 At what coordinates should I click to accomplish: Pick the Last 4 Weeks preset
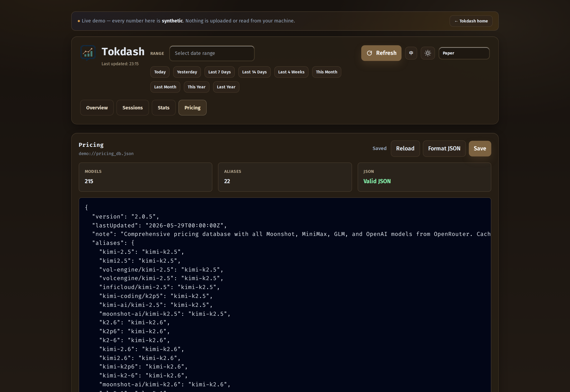pyautogui.click(x=291, y=72)
